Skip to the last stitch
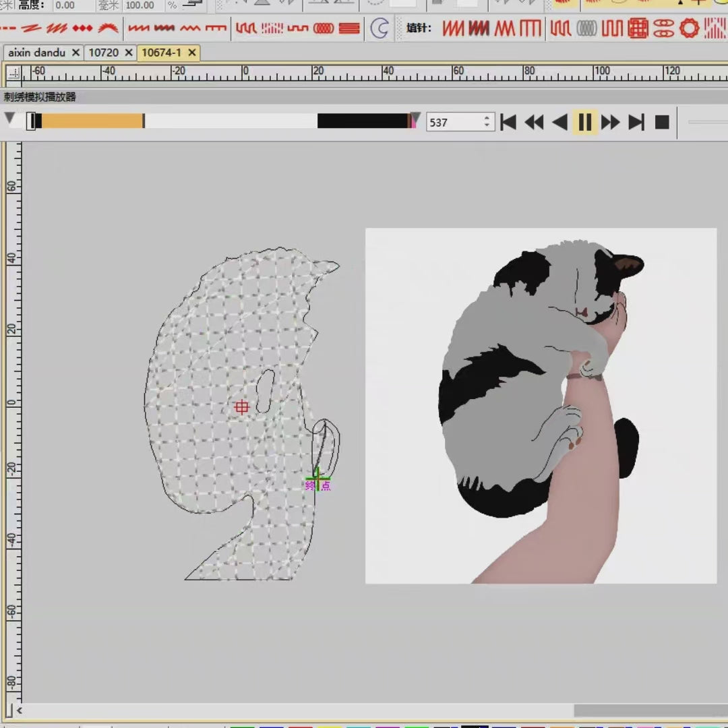Screen dimensions: 728x728 click(636, 122)
